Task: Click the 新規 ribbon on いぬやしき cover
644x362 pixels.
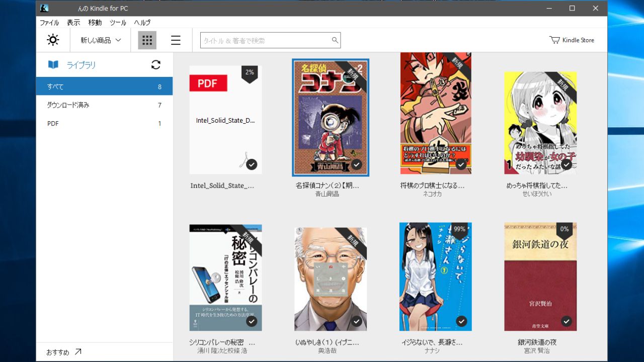Action: point(352,242)
